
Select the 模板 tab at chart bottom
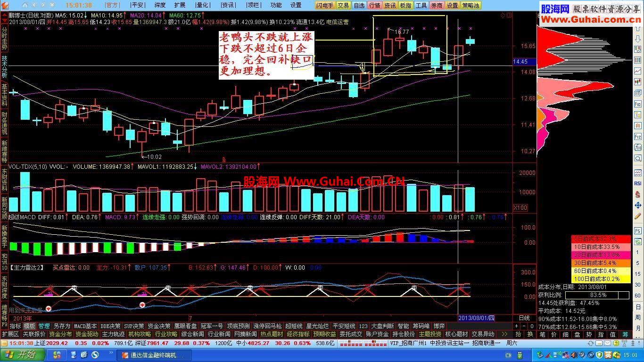(30, 326)
